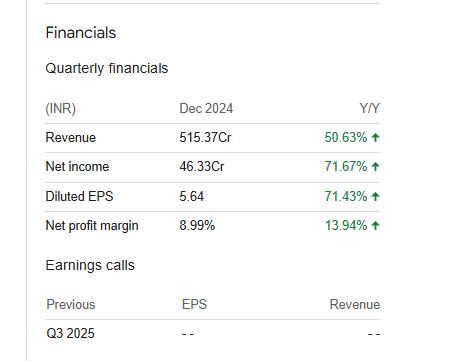This screenshot has width=451, height=361.
Task: Click the 71.67% net income change
Action: (346, 167)
